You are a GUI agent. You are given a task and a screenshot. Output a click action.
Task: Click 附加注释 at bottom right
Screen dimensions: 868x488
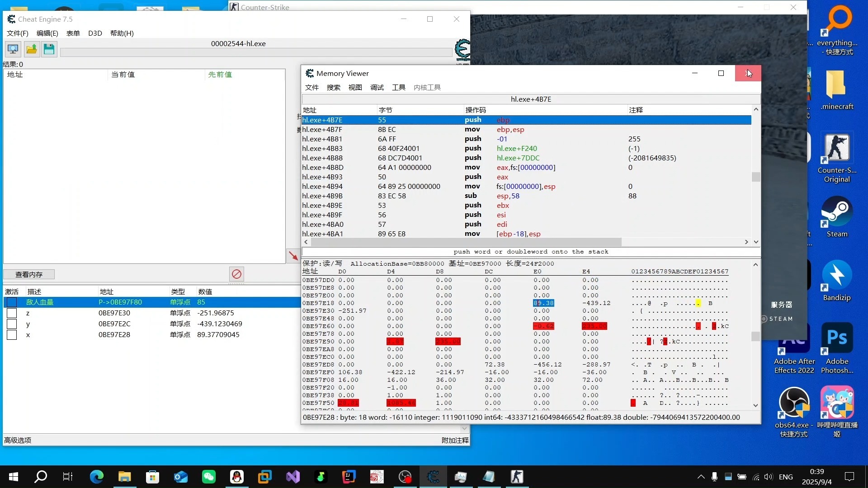455,440
